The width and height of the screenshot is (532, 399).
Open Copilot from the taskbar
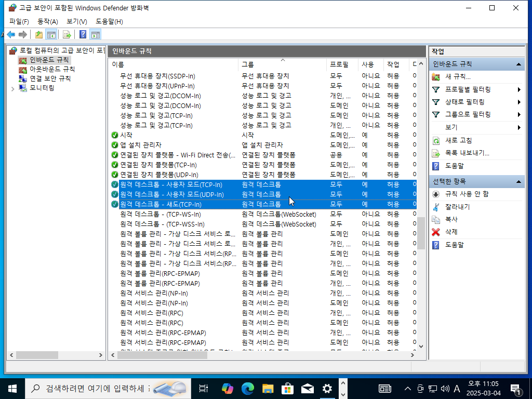click(x=228, y=389)
